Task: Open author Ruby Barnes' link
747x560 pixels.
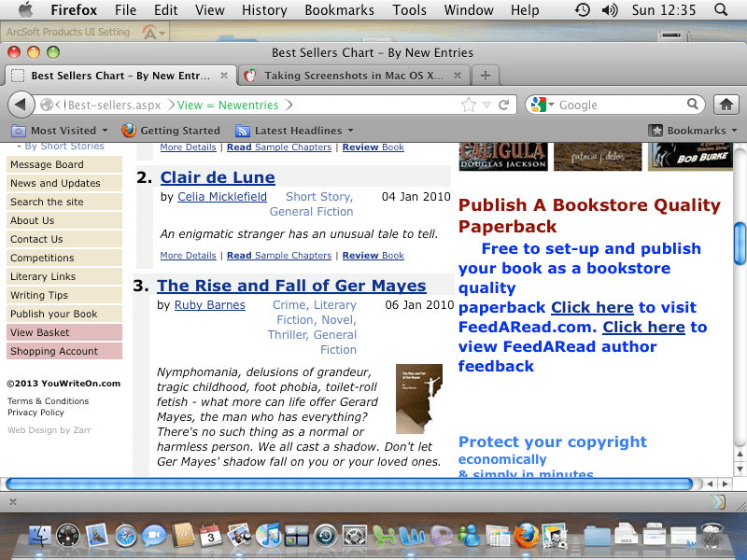Action: tap(209, 305)
